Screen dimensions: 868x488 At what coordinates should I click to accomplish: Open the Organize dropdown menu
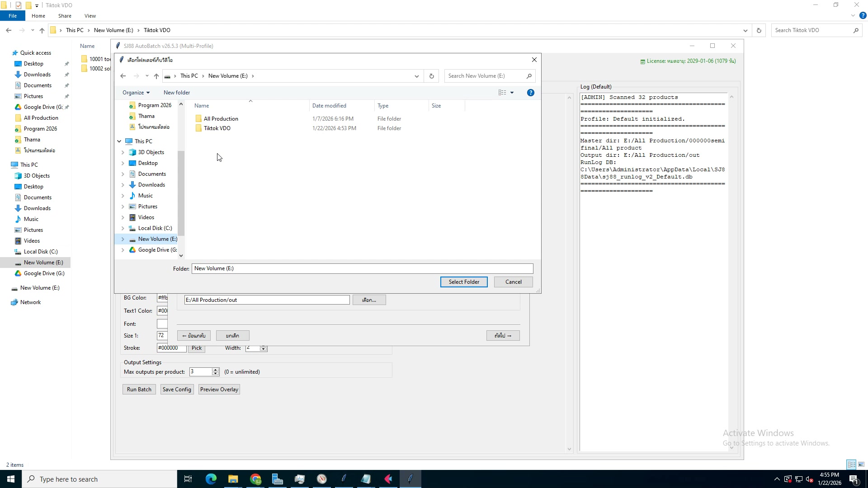click(x=136, y=93)
